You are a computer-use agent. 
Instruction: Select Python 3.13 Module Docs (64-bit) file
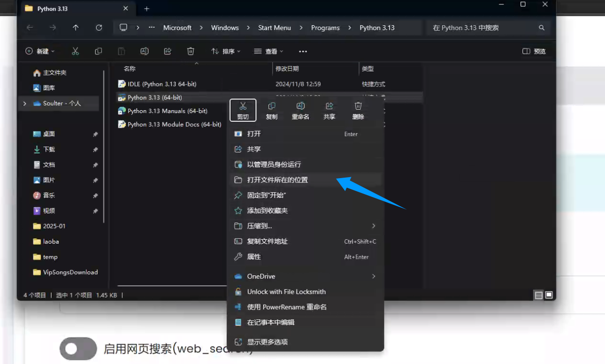pos(174,125)
